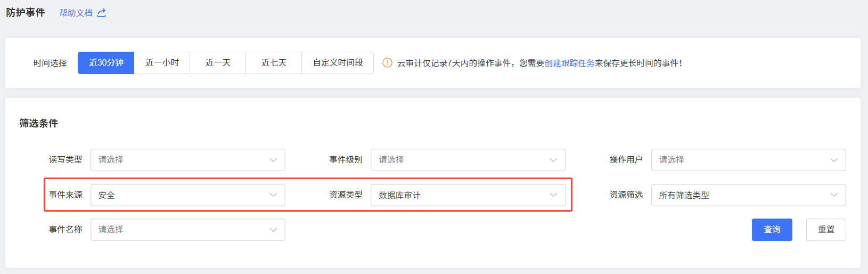Select 近一天 time range
The width and height of the screenshot is (868, 274).
click(x=218, y=63)
